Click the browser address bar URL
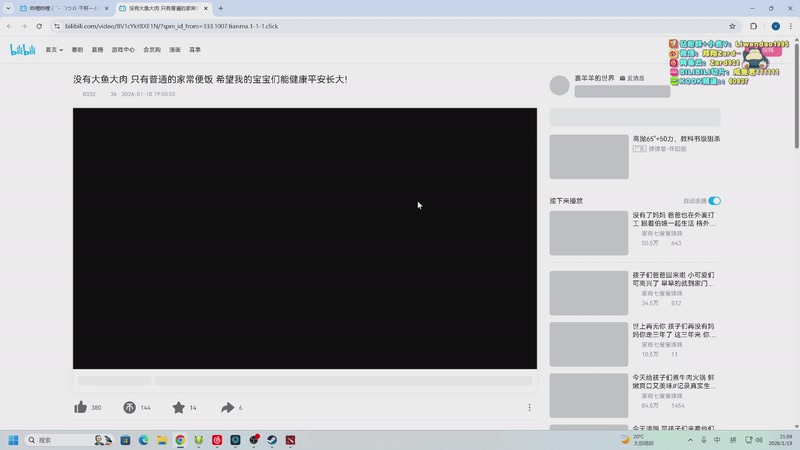 pos(171,26)
